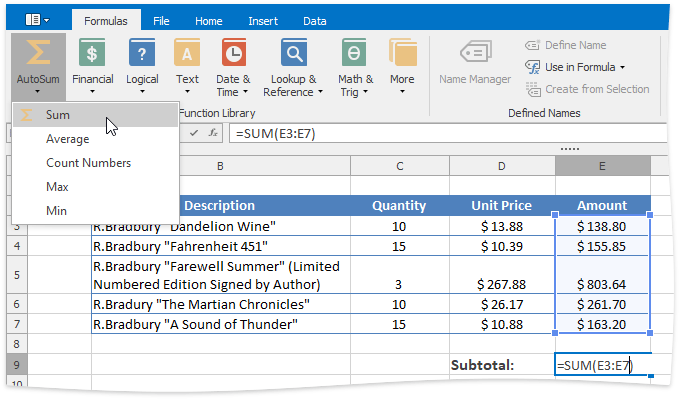Pick Max from the AutoSum menu

[57, 187]
